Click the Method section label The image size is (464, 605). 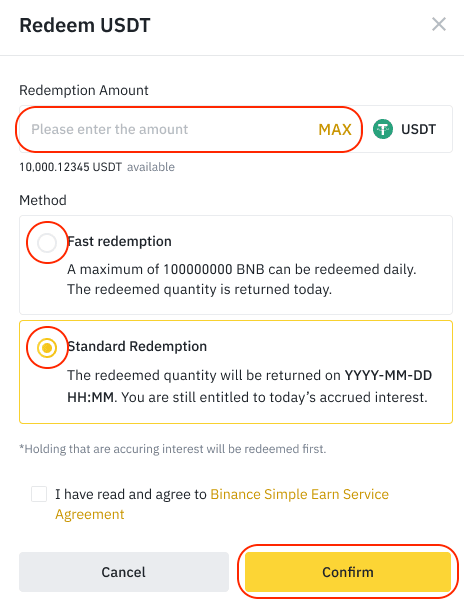[x=43, y=200]
